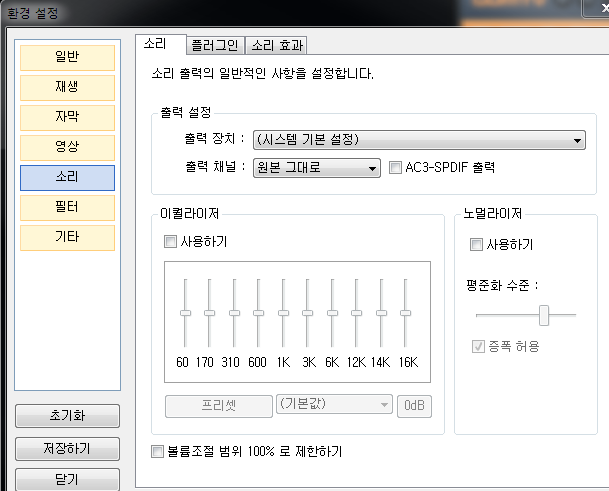Open the 필터 settings category

coord(67,207)
